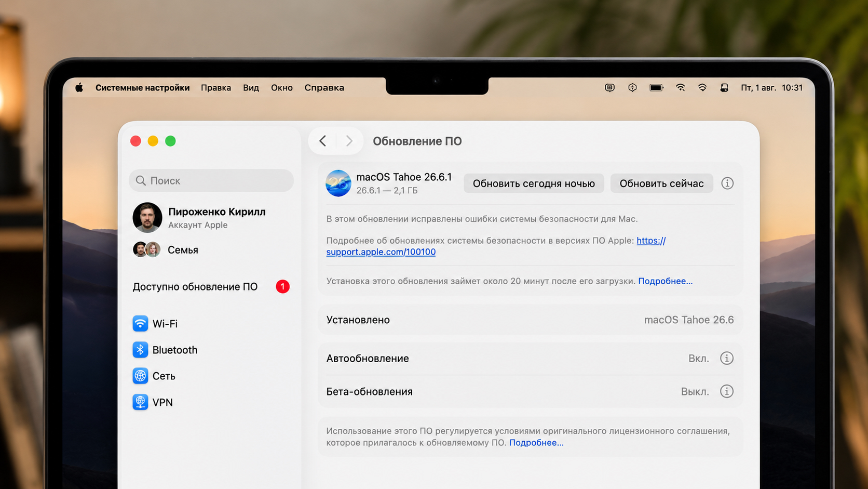Click the menu bar icon next to the date
Image resolution: width=868 pixels, height=489 pixels.
click(724, 88)
